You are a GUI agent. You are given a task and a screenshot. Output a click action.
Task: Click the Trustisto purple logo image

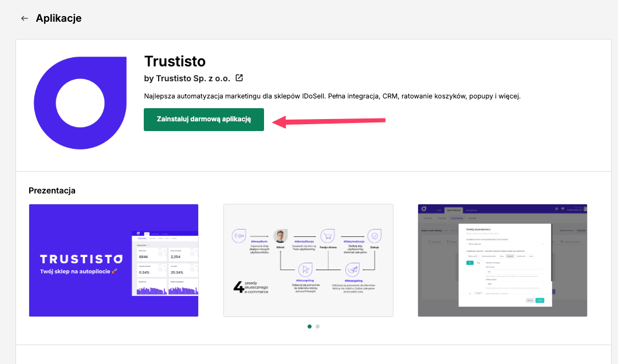(x=80, y=103)
